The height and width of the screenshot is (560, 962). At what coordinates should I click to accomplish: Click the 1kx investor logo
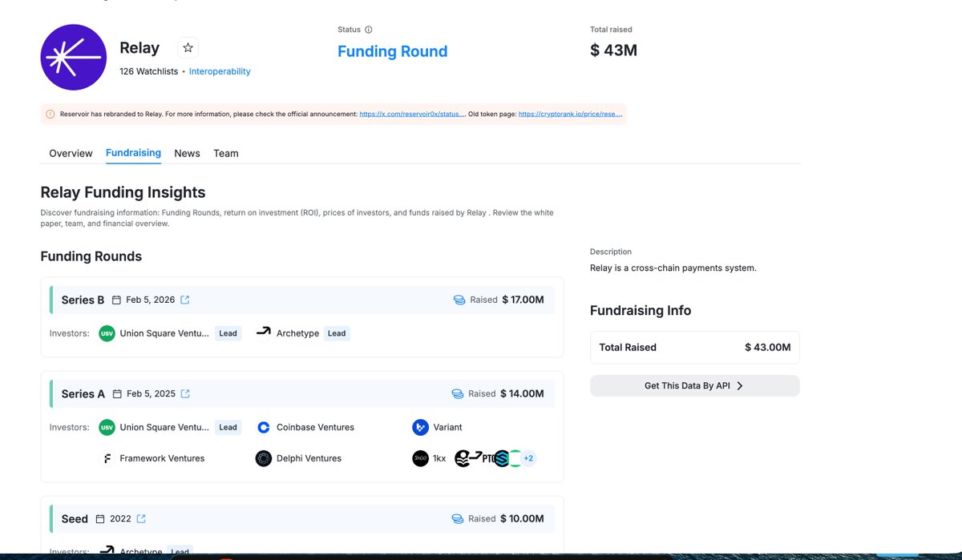[420, 458]
